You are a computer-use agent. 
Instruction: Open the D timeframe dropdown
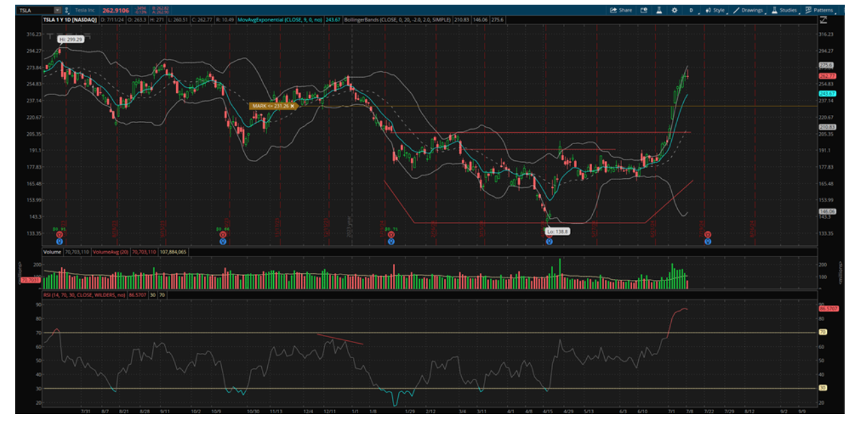(x=693, y=11)
